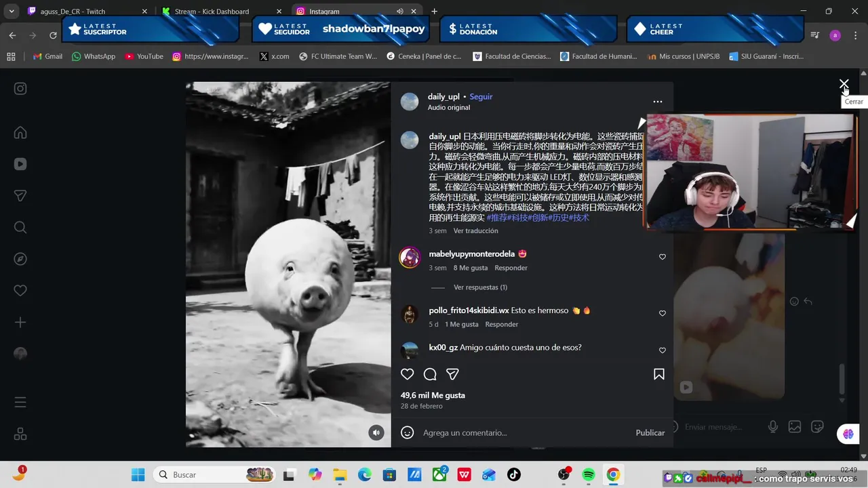868x488 pixels.
Task: Reload page with browser refresh button
Action: pyautogui.click(x=53, y=35)
